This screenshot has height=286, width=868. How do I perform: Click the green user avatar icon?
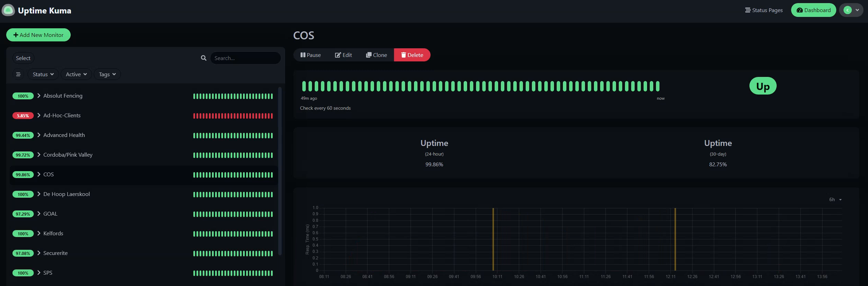847,10
